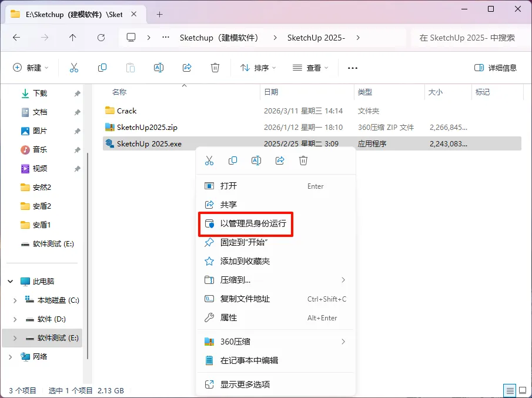Open the 安盾1 folder in the sidebar
This screenshot has height=398, width=532.
coord(41,225)
